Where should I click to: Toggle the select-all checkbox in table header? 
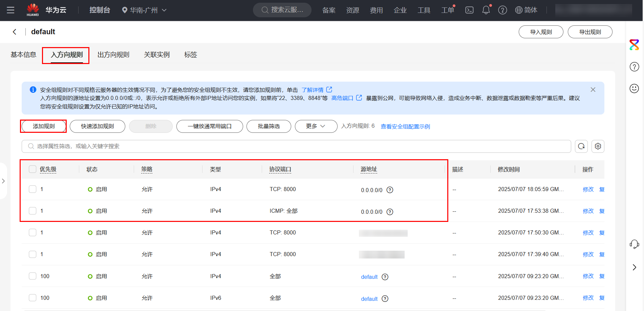point(33,169)
